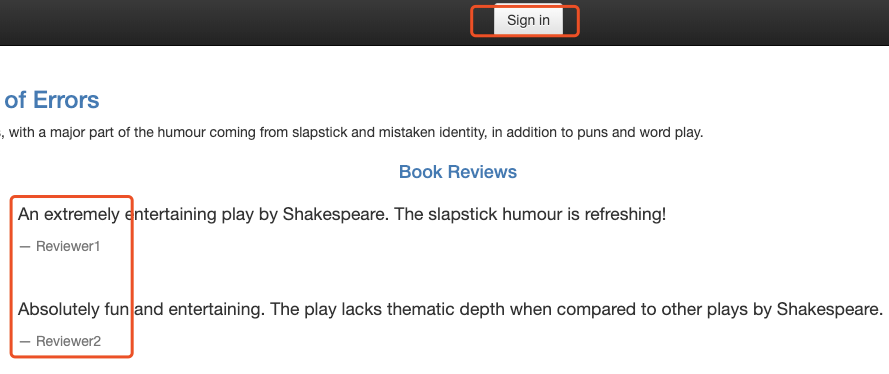Click 'Shakespeare' ending the second review
The image size is (889, 374).
click(829, 309)
